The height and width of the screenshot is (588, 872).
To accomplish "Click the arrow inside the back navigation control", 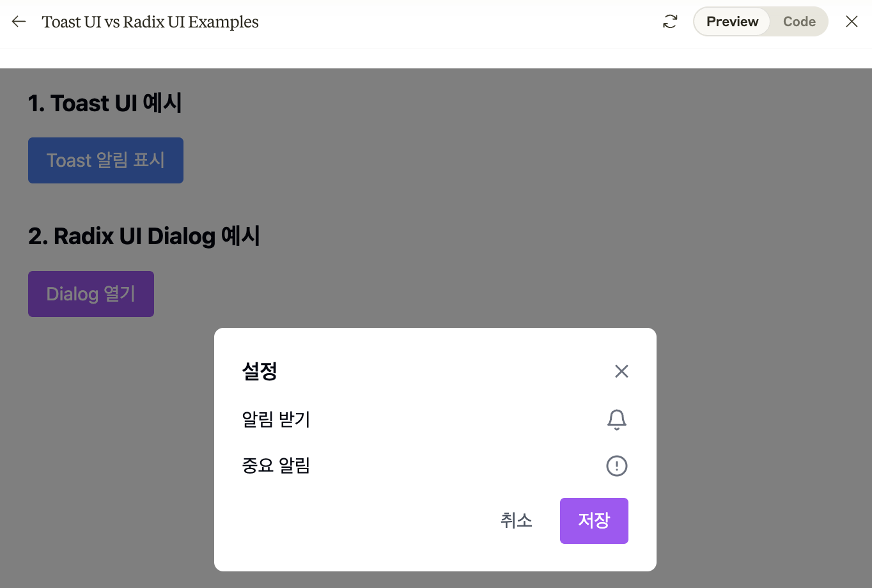I will [18, 21].
